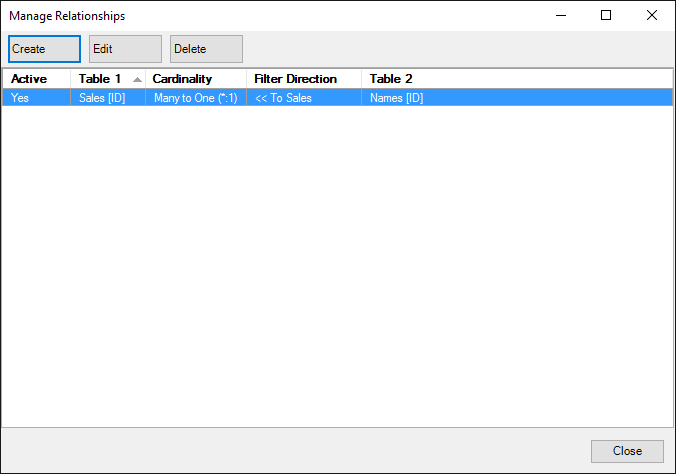Image resolution: width=676 pixels, height=474 pixels.
Task: Maximize the Manage Relationships window
Action: coord(606,16)
